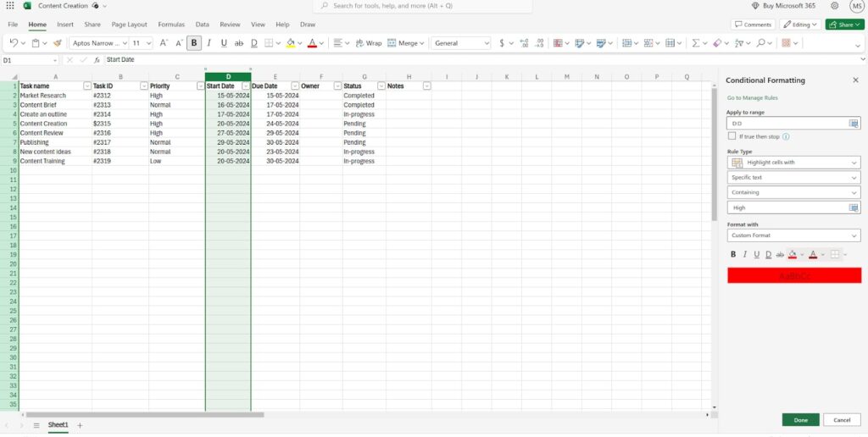Viewport: 868px width, 437px height.
Task: Toggle the Priority column filter button
Action: pos(200,86)
